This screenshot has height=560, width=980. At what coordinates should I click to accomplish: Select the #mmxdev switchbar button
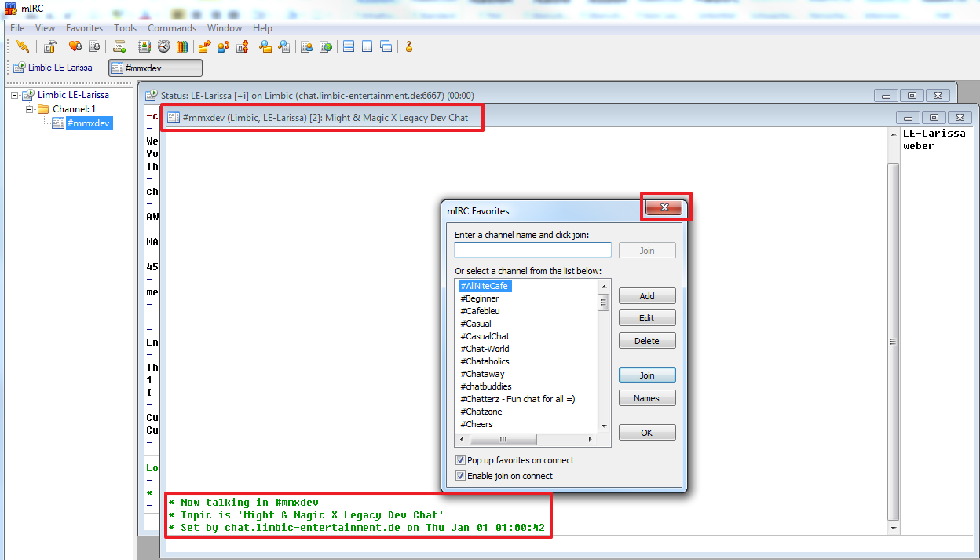(x=155, y=68)
